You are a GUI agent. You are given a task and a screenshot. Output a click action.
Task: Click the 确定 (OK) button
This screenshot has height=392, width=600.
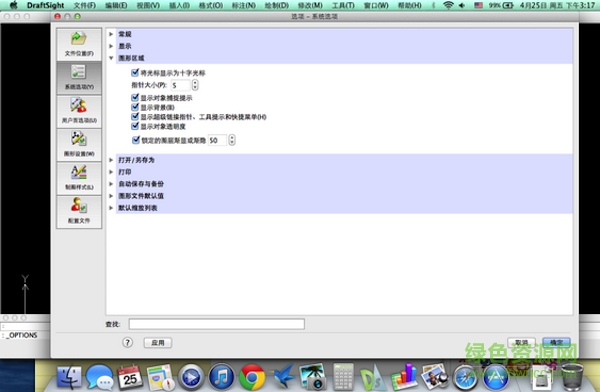click(556, 342)
